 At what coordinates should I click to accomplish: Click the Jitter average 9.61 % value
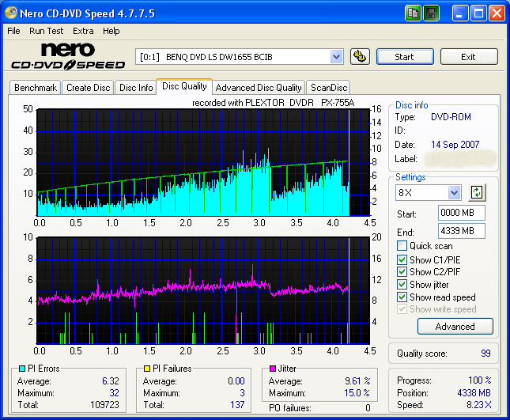point(357,381)
